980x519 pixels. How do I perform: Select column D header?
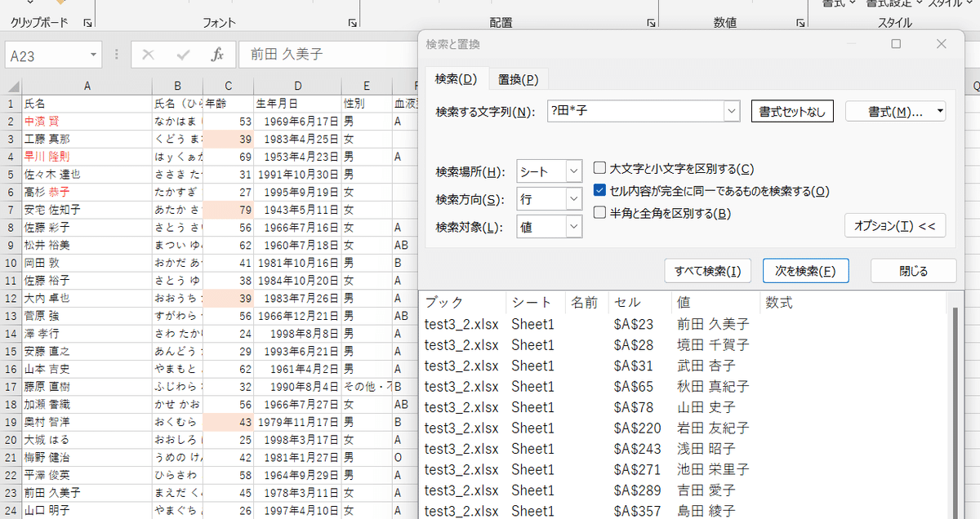point(298,86)
